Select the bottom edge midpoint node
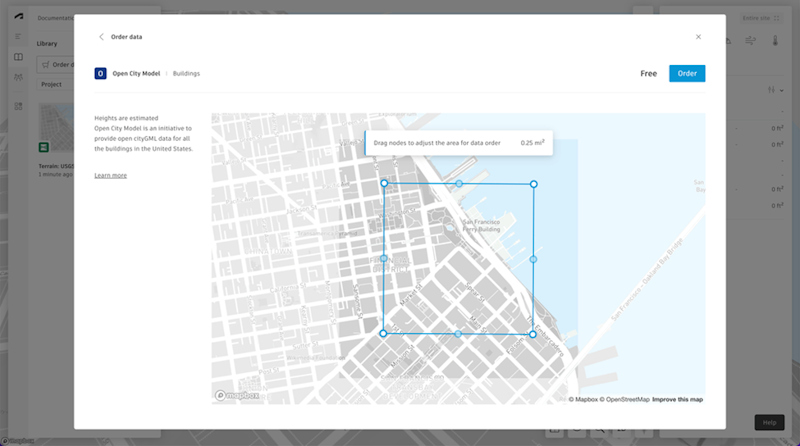 (458, 334)
